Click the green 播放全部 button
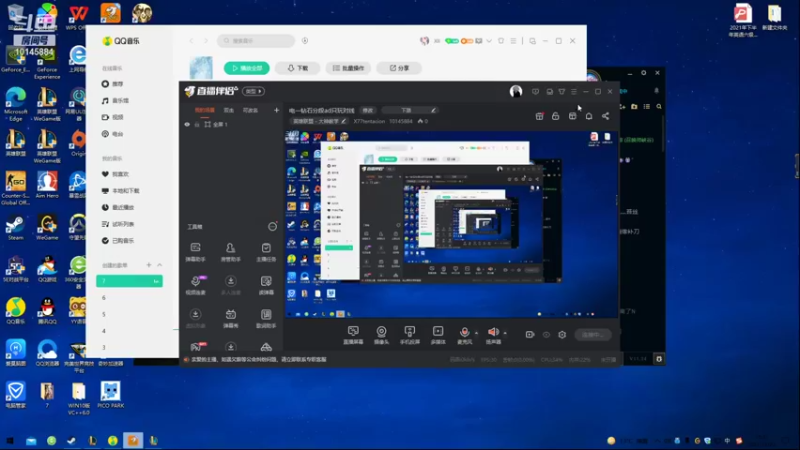 247,68
